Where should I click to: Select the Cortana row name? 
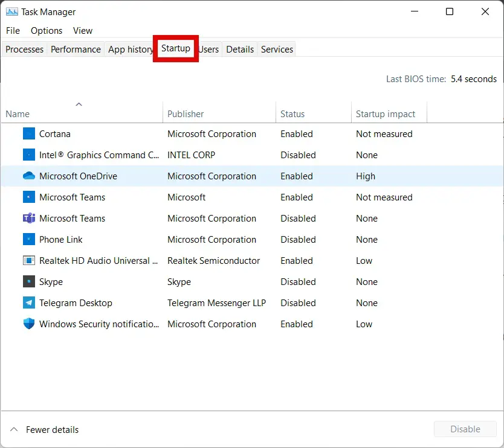[54, 133]
